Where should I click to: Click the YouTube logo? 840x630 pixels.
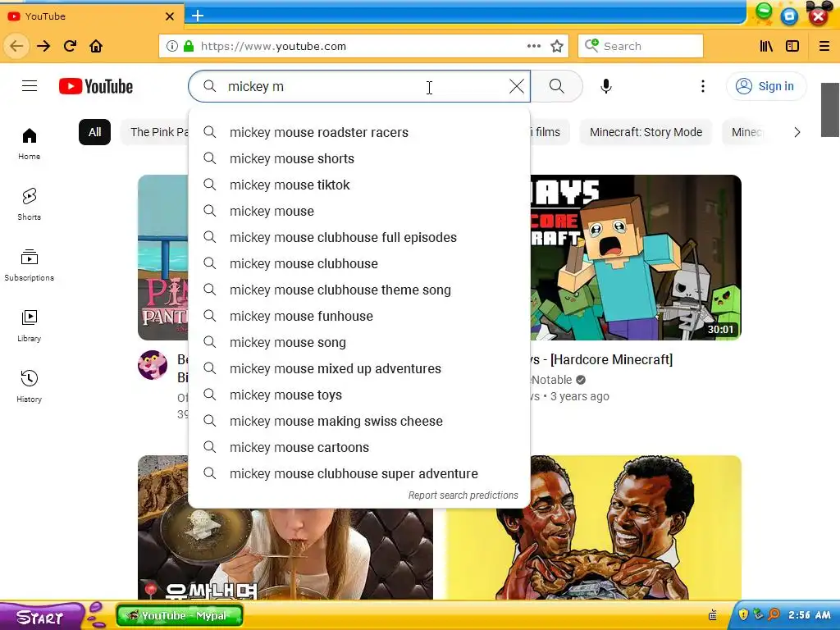(x=96, y=86)
